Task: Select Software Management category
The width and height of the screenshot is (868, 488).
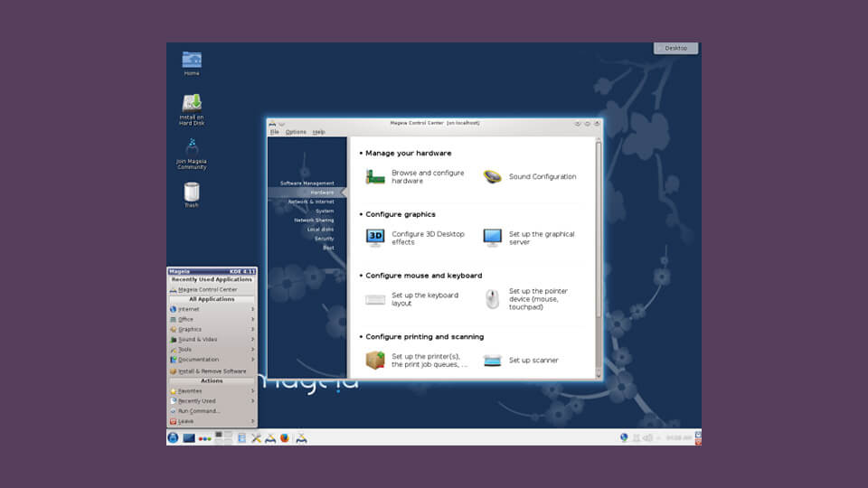Action: point(307,183)
